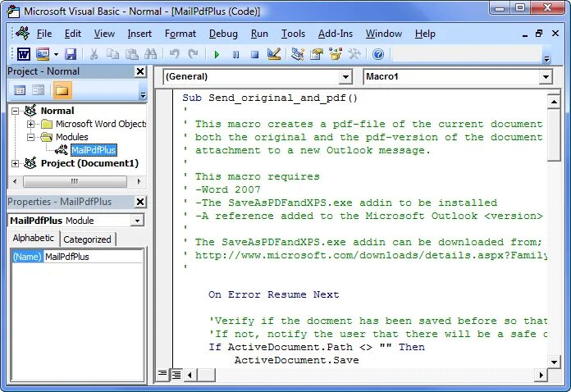Click the VBA icon beside the File menu

point(23,33)
